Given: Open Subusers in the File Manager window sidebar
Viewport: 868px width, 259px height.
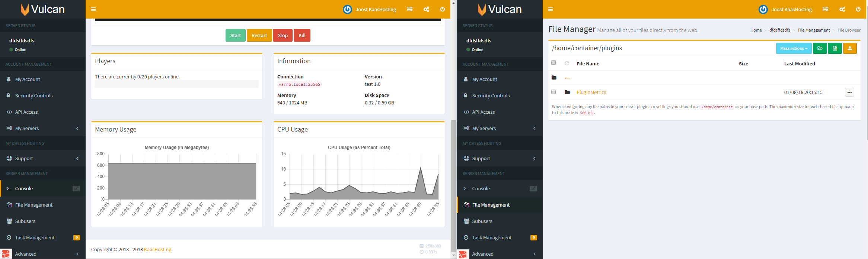Looking at the screenshot, I should click(x=482, y=221).
